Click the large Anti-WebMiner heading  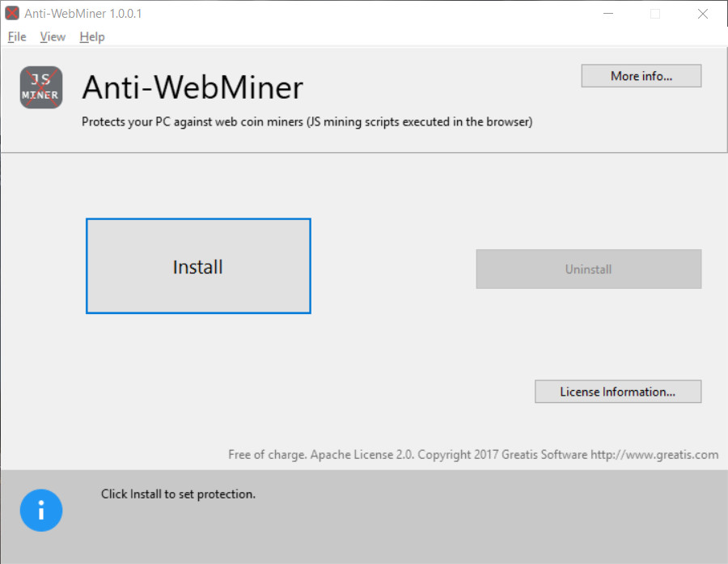pos(193,87)
